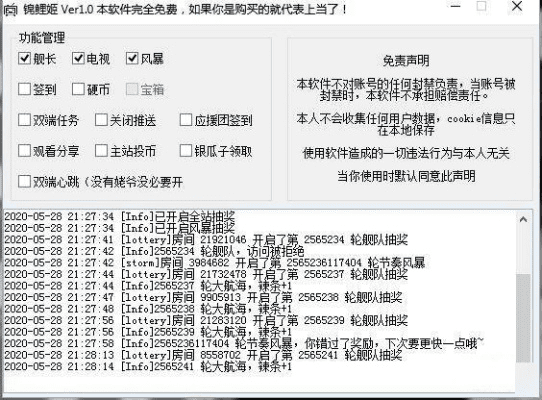Viewport: 542px width, 400px height.
Task: Close the 锦鲤姬 window
Action: click(517, 6)
